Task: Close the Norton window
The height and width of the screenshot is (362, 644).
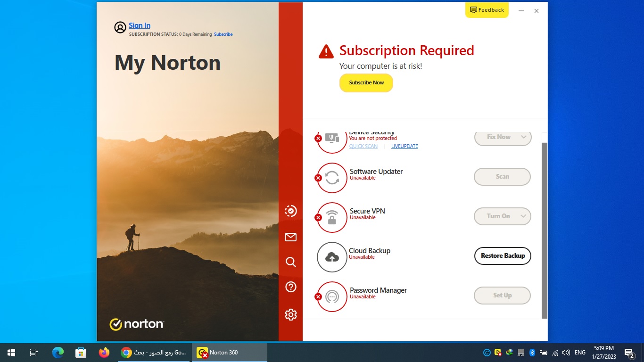Action: pos(537,11)
